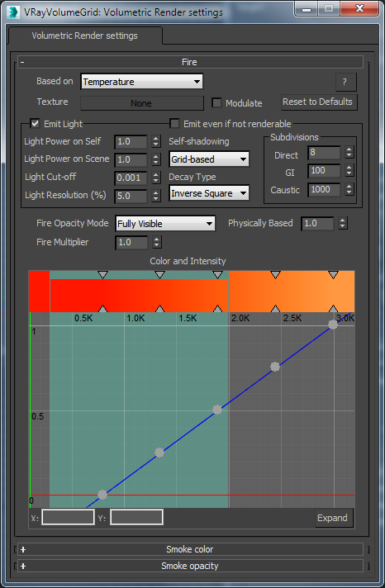Collapse the Fire rollout
385x588 pixels.
click(x=190, y=62)
